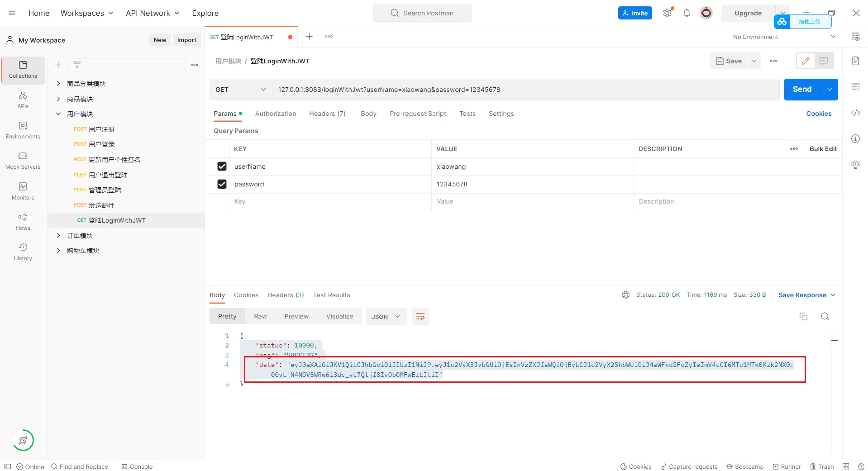This screenshot has height=471, width=868.
Task: Open the No Environment selector
Action: click(783, 37)
